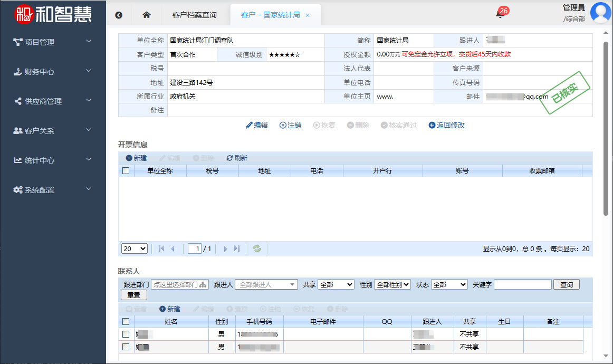Viewport: 613px width, 364px height.
Task: Sort contacts by 姓名 column header
Action: click(x=171, y=322)
